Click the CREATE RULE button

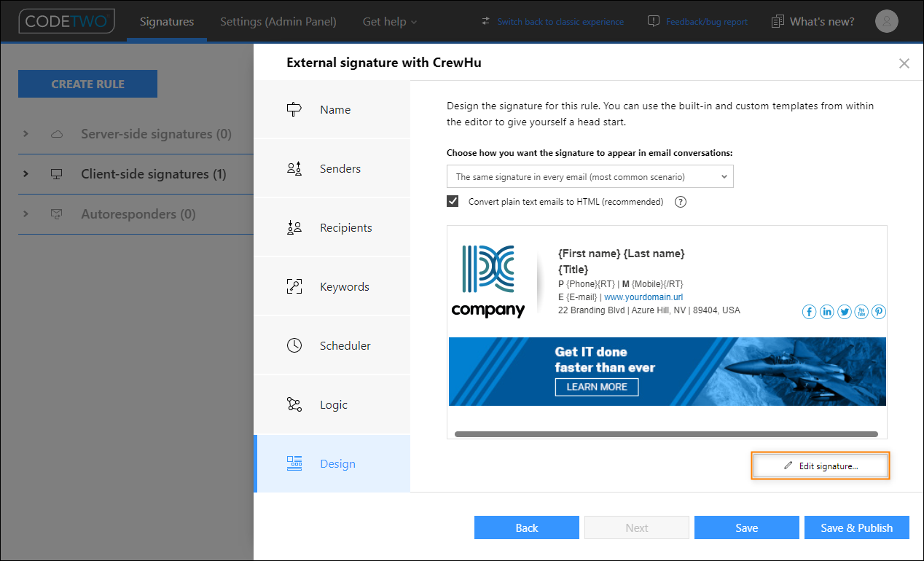(x=87, y=84)
